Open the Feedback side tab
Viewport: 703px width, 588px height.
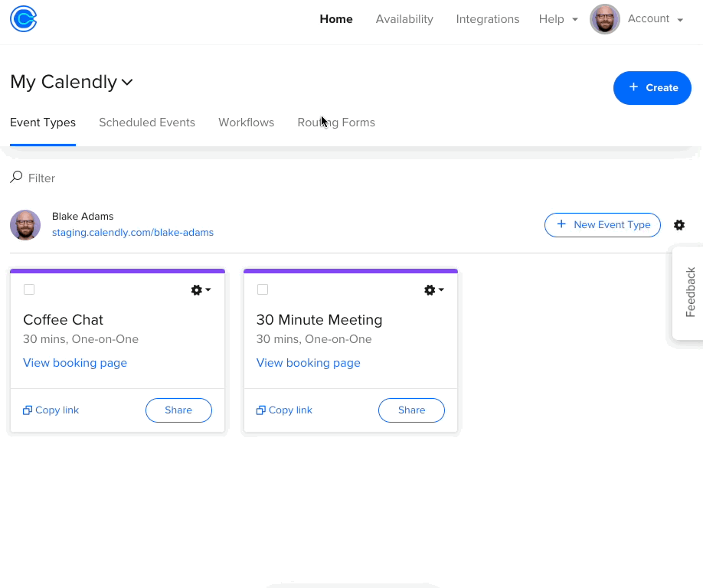click(689, 292)
